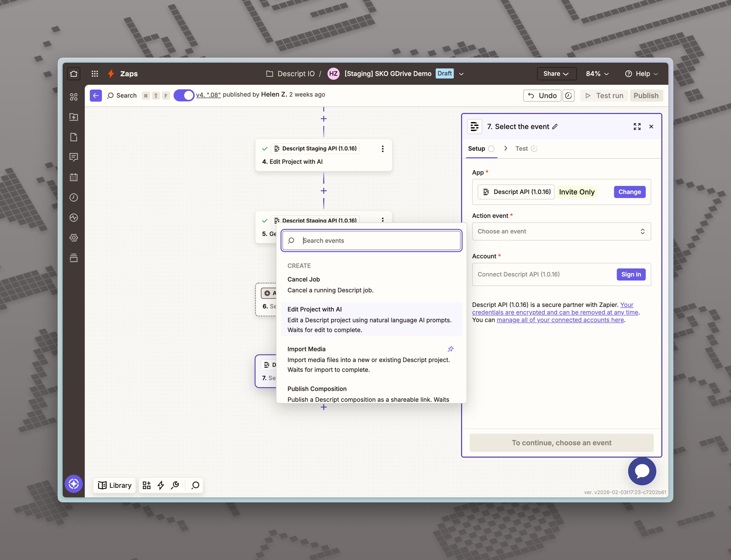731x560 pixels.
Task: Select Edit Project with AI event
Action: pos(371,319)
